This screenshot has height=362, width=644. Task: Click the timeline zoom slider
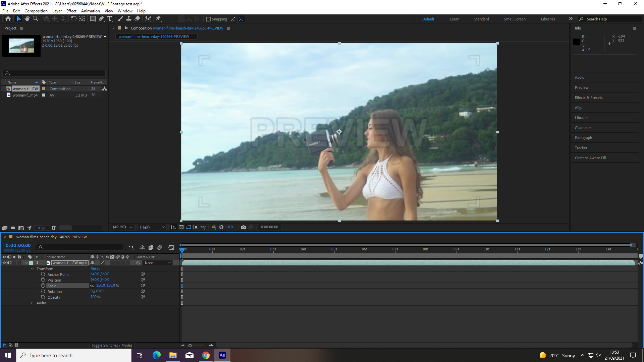[197, 345]
